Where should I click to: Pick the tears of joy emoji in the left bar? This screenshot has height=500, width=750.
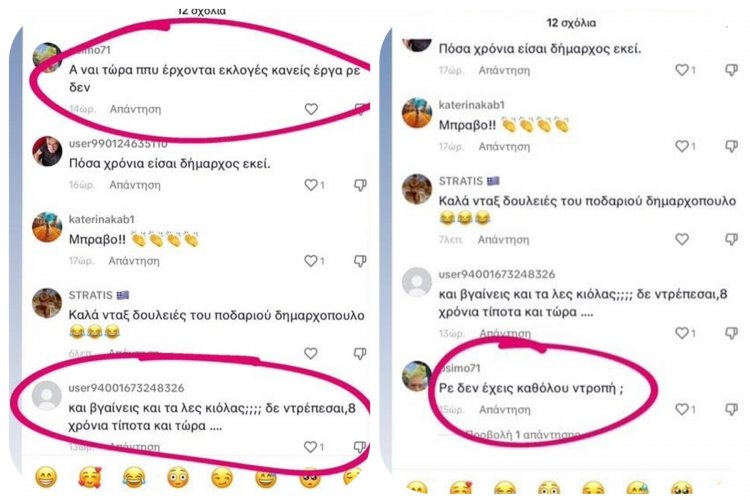(134, 477)
